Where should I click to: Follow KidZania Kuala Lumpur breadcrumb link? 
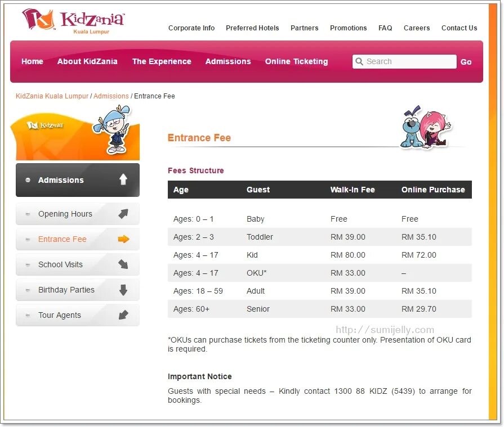tap(52, 96)
